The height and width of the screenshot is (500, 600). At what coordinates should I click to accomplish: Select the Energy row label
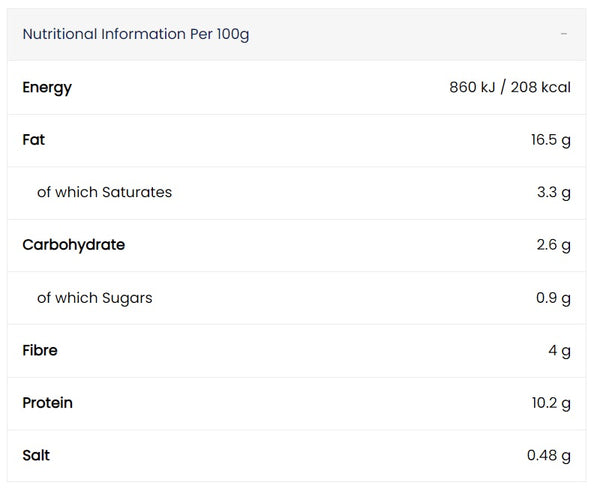(47, 88)
